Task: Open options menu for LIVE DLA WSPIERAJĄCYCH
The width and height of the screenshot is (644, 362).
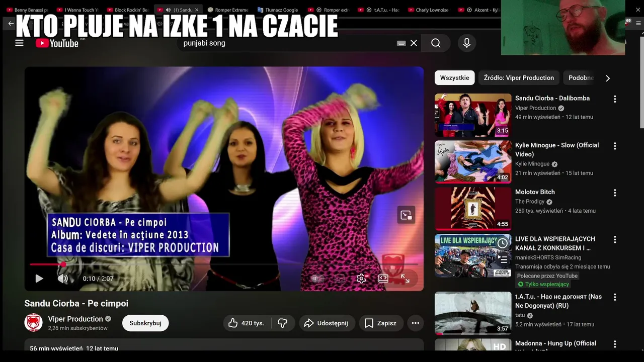Action: tap(614, 240)
